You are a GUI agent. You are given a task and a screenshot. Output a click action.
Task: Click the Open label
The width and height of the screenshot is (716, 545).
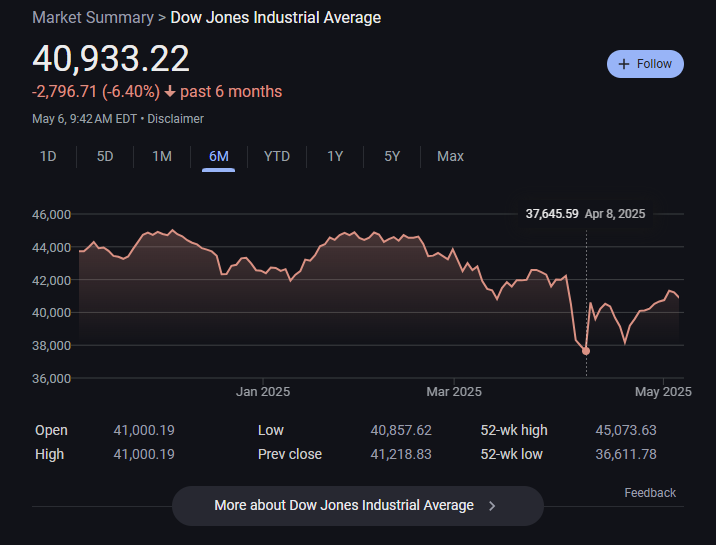pyautogui.click(x=51, y=430)
